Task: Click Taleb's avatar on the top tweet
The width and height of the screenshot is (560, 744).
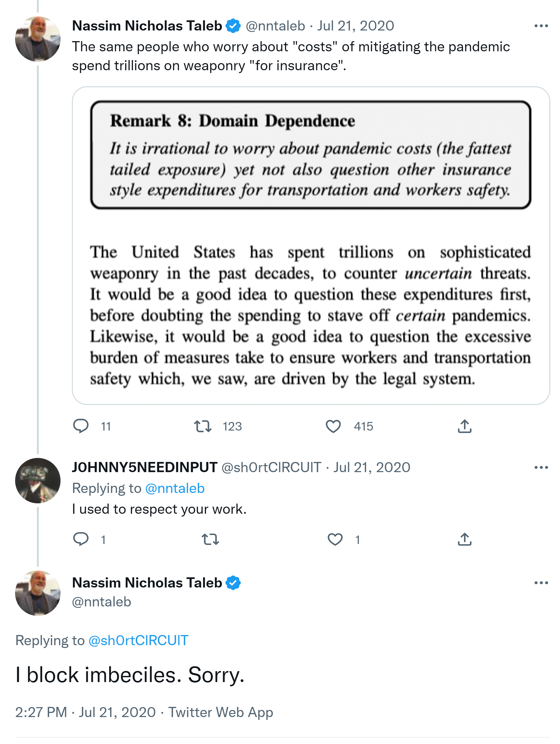Action: 38,39
